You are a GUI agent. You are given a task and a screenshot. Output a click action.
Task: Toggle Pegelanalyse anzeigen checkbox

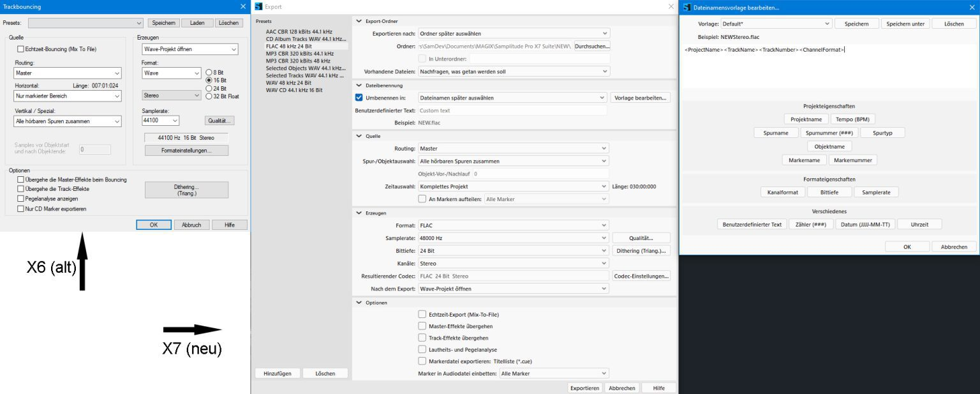point(21,199)
